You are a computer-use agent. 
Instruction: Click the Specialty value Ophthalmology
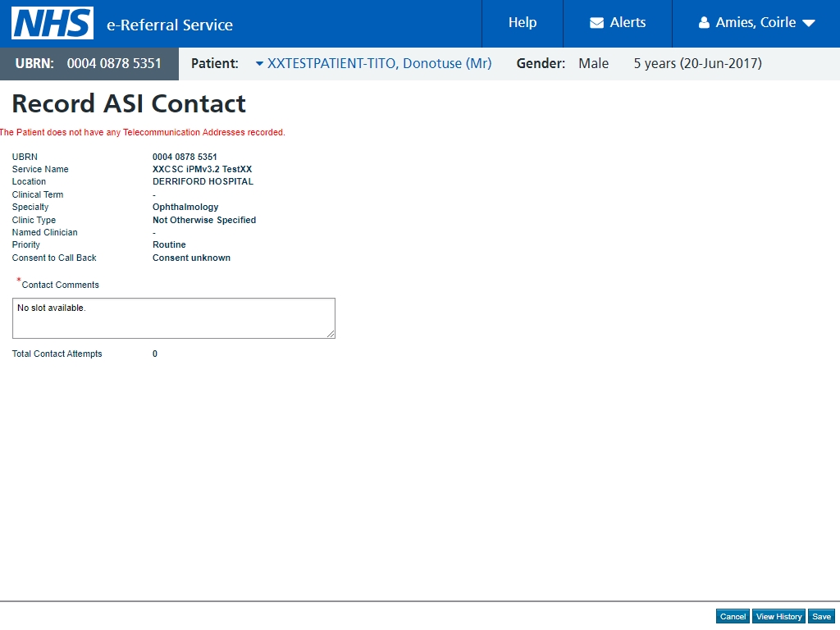[x=185, y=208]
